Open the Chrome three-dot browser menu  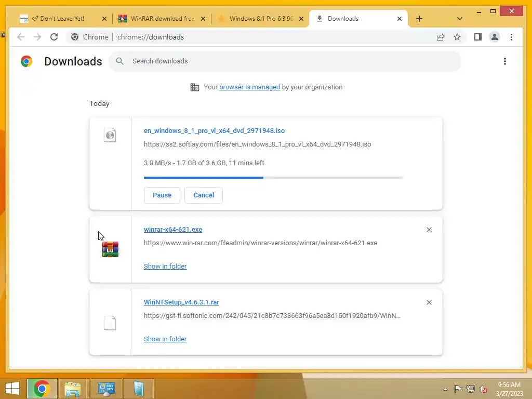point(511,37)
